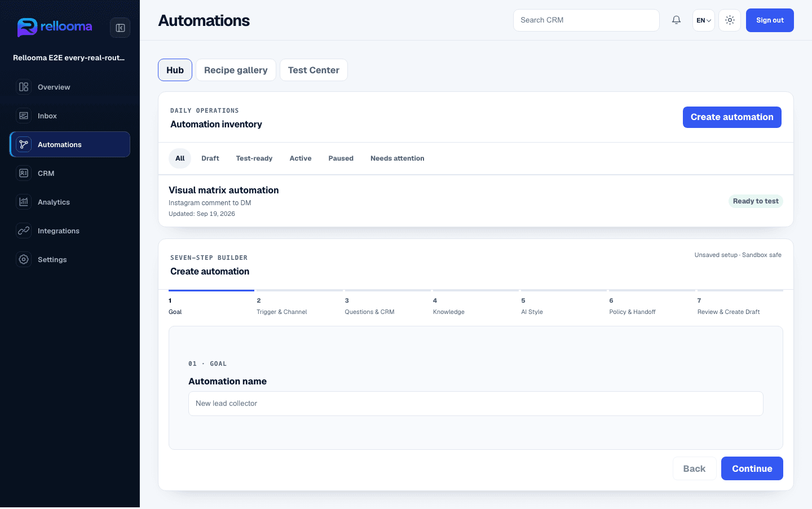
Task: Go to step 5 AI Style
Action: (563, 305)
